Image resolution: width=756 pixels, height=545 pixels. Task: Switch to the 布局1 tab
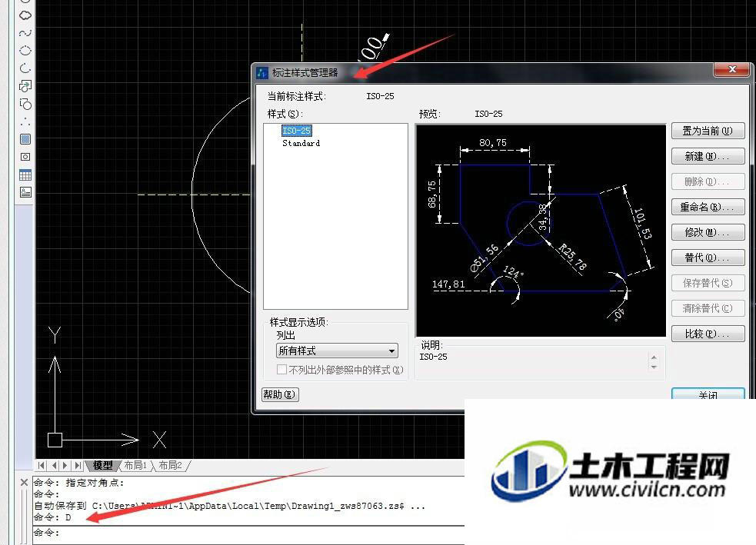pyautogui.click(x=135, y=466)
